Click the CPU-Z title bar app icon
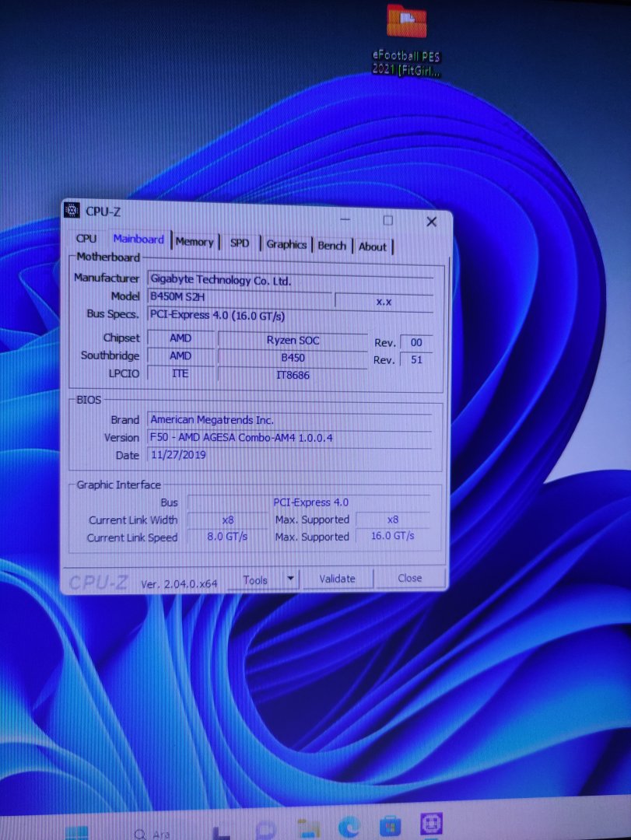Image resolution: width=631 pixels, height=840 pixels. tap(72, 211)
